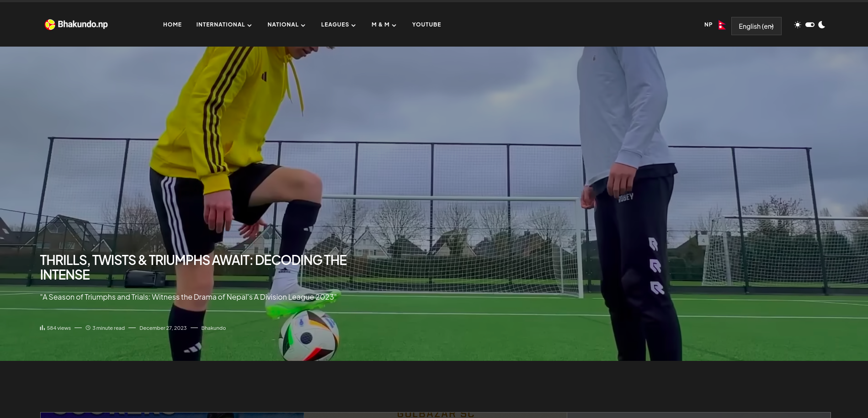Open the Leagues dropdown menu

point(338,25)
